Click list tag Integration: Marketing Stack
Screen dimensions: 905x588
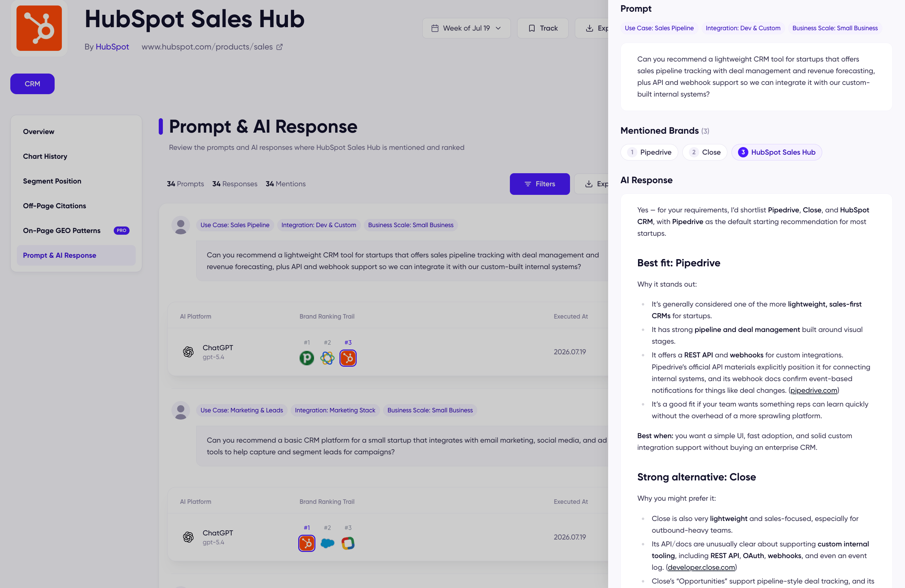[335, 410]
